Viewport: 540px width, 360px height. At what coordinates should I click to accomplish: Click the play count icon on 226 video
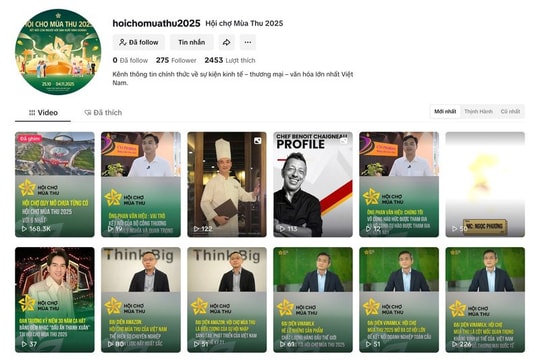455,344
